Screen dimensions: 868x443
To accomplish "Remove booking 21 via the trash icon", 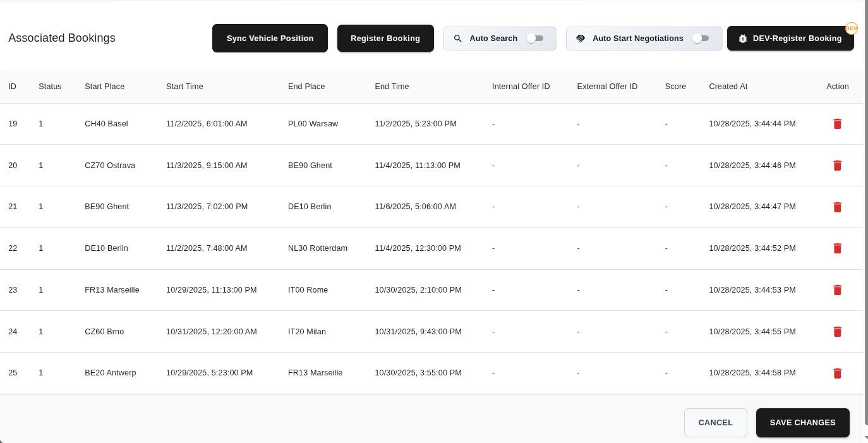I will point(837,207).
